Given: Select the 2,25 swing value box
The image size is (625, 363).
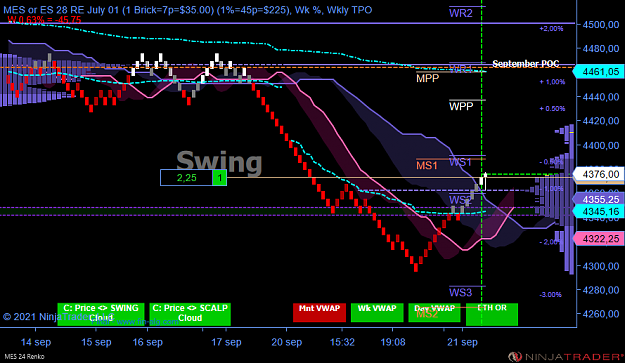Looking at the screenshot, I should (x=187, y=178).
